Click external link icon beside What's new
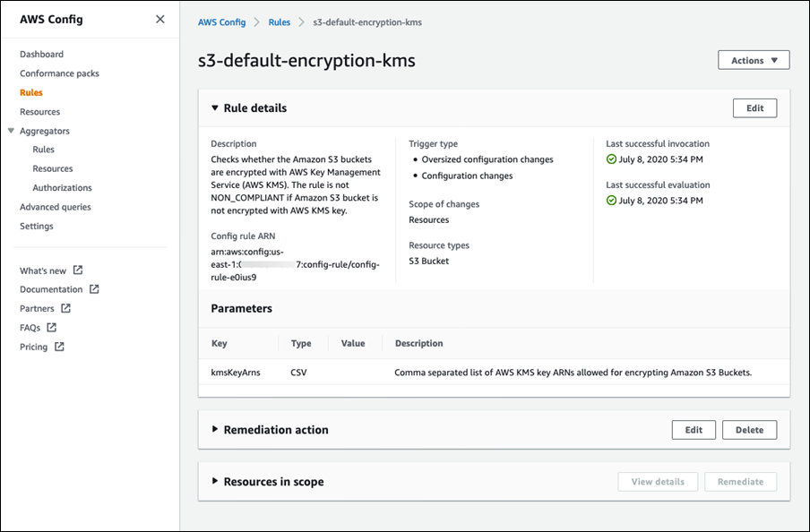810x532 pixels. coord(78,270)
